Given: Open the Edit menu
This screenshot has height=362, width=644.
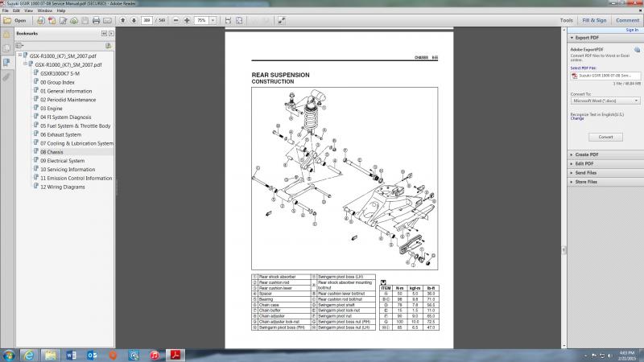Looking at the screenshot, I should coord(16,10).
